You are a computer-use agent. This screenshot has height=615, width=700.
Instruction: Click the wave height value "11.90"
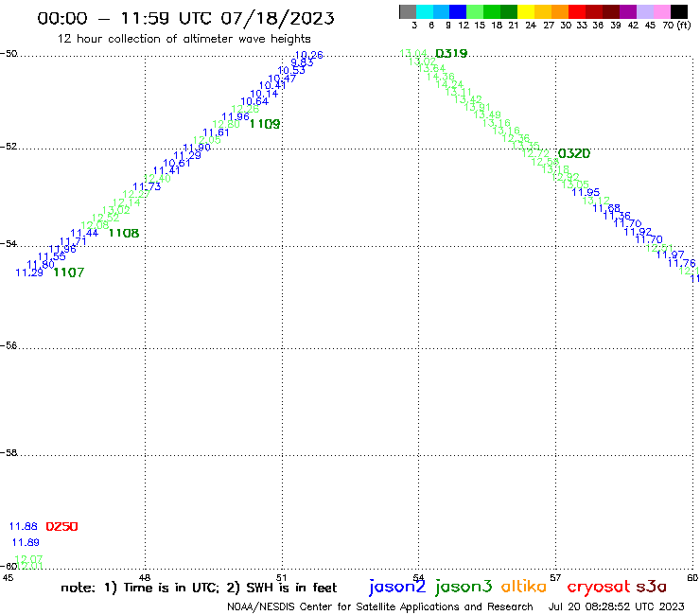(197, 148)
